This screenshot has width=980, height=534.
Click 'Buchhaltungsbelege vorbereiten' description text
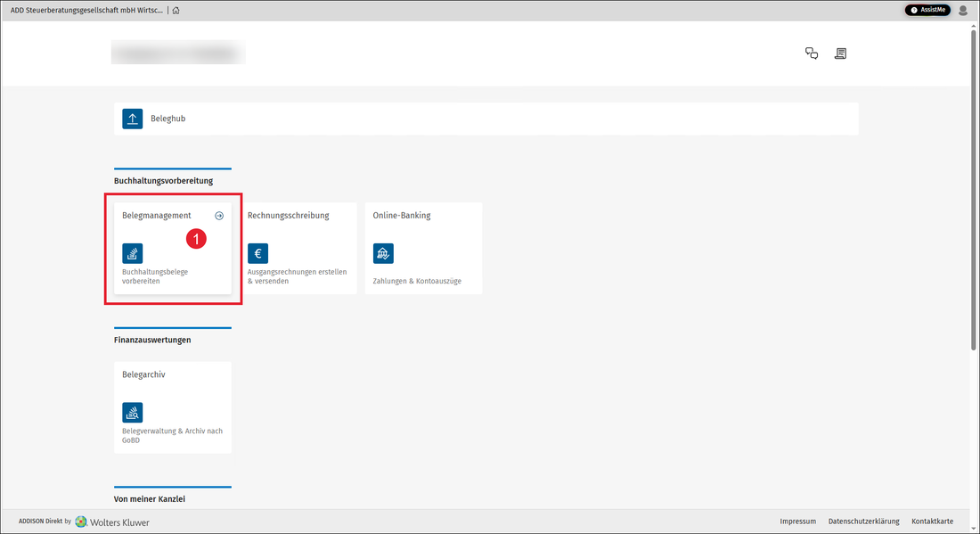point(155,276)
